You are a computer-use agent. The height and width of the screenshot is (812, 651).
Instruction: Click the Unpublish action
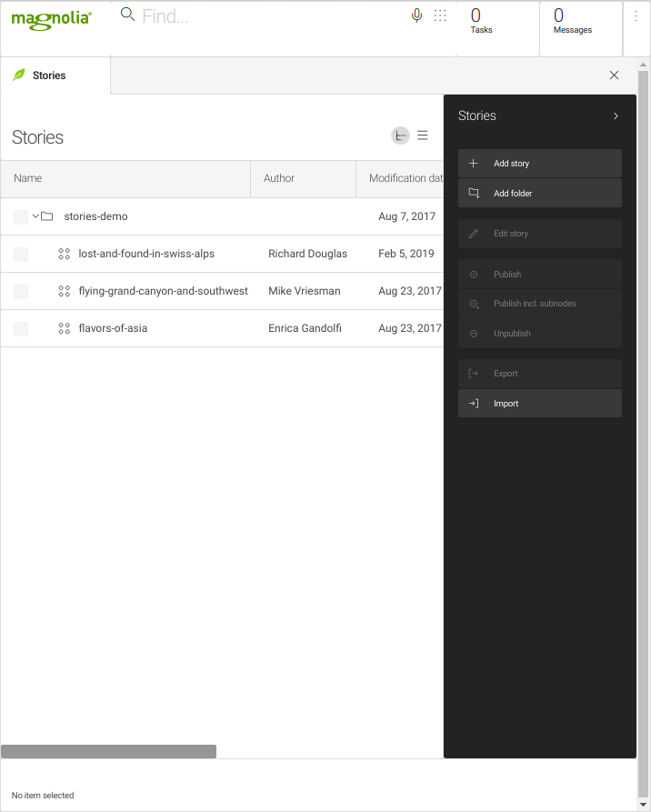tap(540, 334)
